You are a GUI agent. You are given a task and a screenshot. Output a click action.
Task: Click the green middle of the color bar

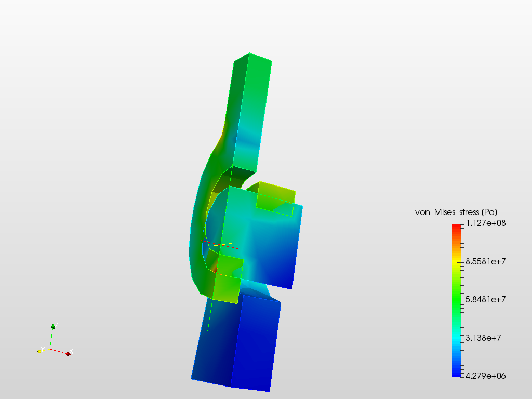click(456, 300)
